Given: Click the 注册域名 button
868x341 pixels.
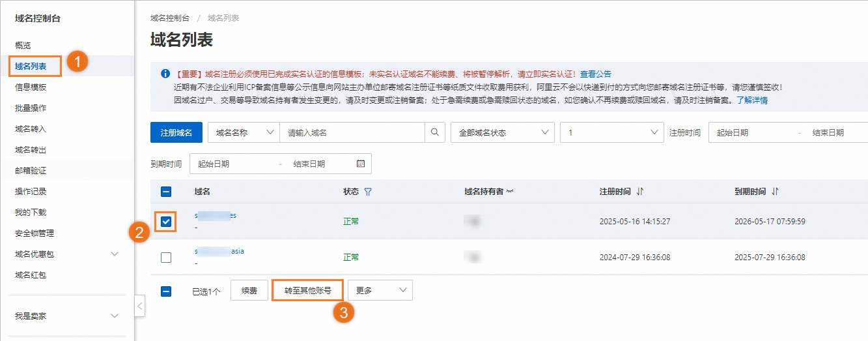Looking at the screenshot, I should 176,132.
